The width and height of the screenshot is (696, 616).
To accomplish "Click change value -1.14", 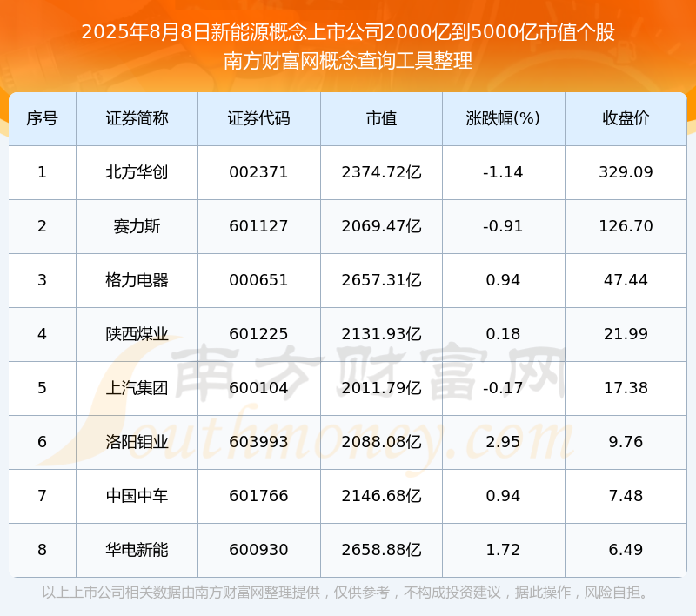I will (503, 172).
